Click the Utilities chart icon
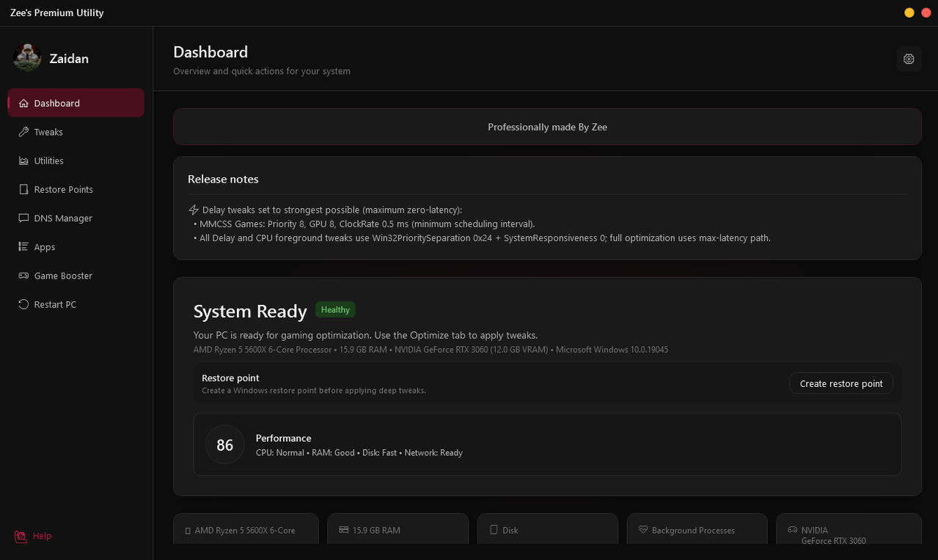The height and width of the screenshot is (560, 938). pos(23,161)
